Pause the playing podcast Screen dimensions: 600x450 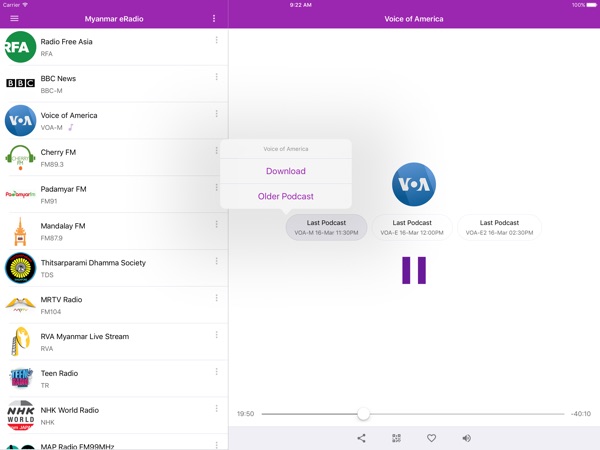pyautogui.click(x=414, y=270)
